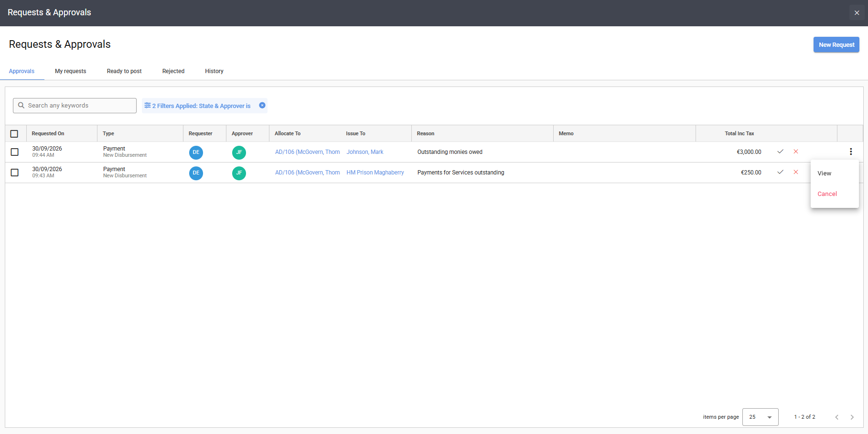Open the Ready to post tab
Screen dimensions: 868x434
point(124,71)
